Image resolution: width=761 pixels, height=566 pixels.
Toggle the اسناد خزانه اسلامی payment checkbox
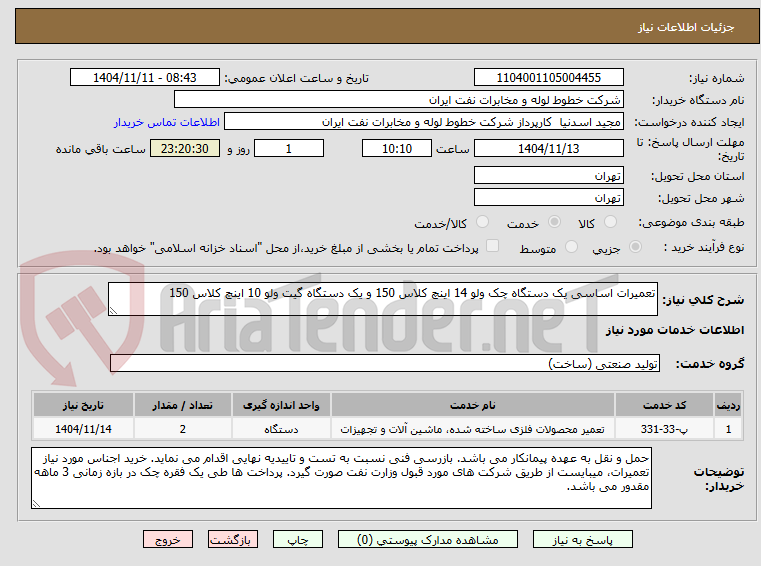pos(492,246)
